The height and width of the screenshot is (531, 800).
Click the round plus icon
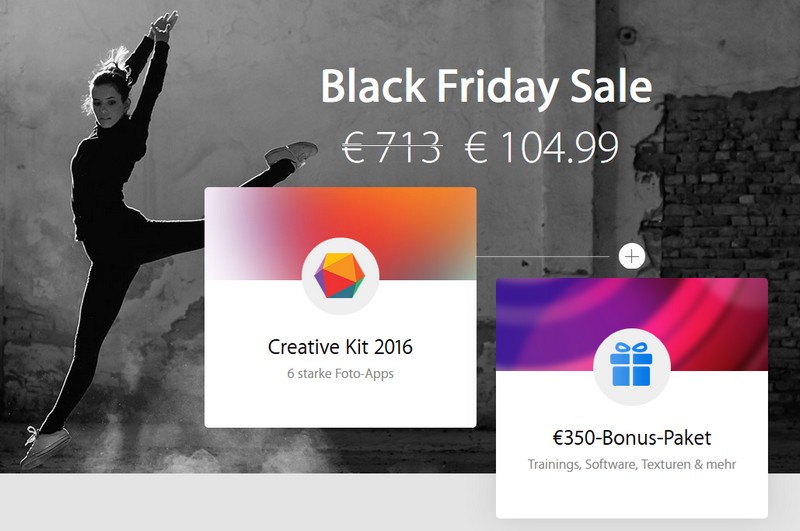click(x=632, y=256)
